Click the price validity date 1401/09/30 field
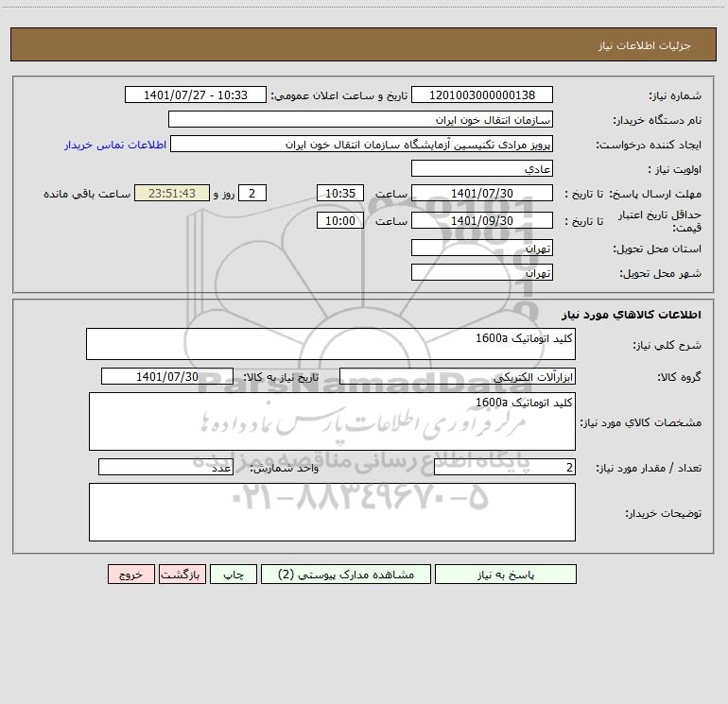The width and height of the screenshot is (728, 704). (482, 220)
